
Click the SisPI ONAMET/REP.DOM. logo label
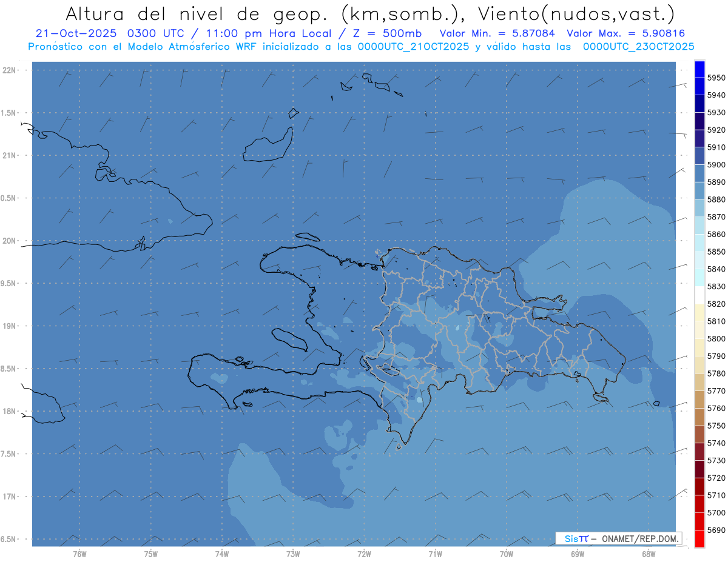pyautogui.click(x=618, y=538)
